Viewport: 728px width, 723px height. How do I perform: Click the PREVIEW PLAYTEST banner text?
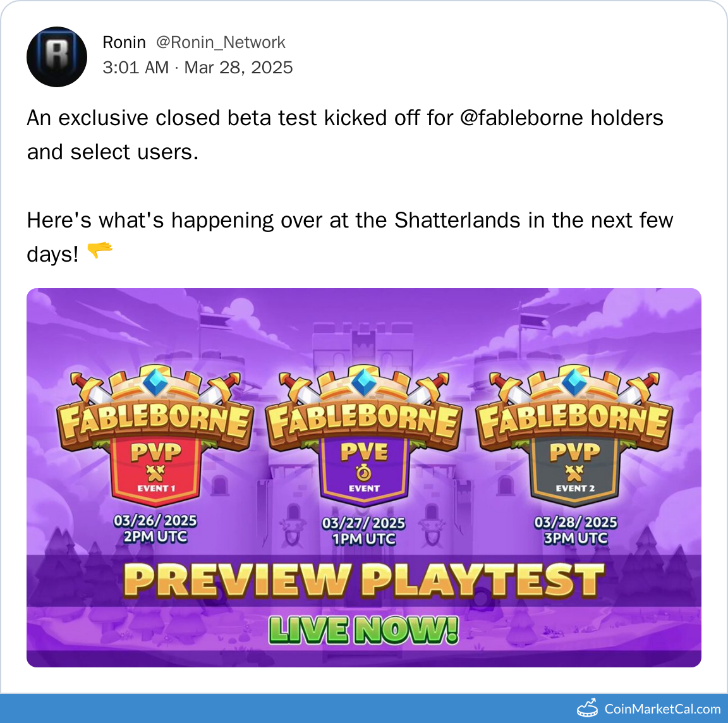click(x=364, y=580)
